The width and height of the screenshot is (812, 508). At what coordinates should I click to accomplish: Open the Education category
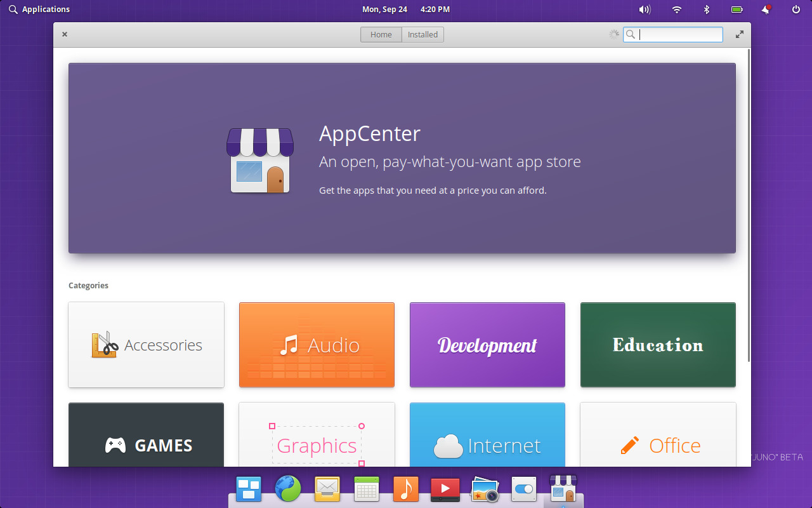click(658, 345)
